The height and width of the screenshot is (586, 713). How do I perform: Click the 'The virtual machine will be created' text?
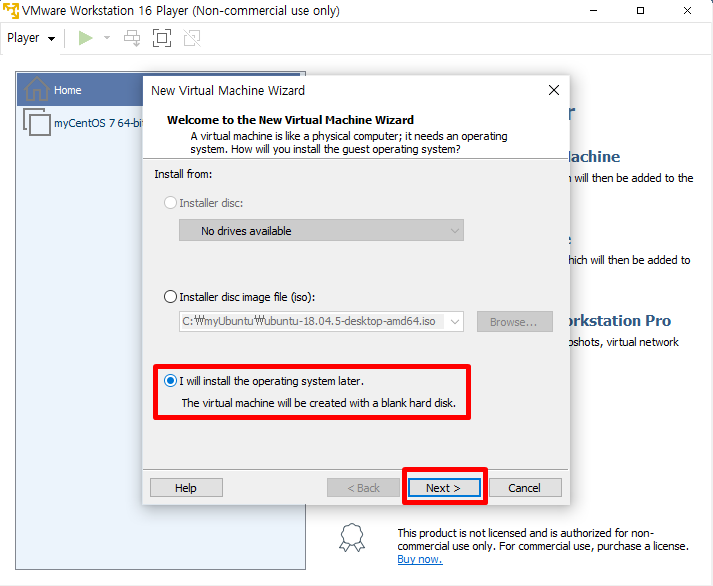(x=318, y=403)
